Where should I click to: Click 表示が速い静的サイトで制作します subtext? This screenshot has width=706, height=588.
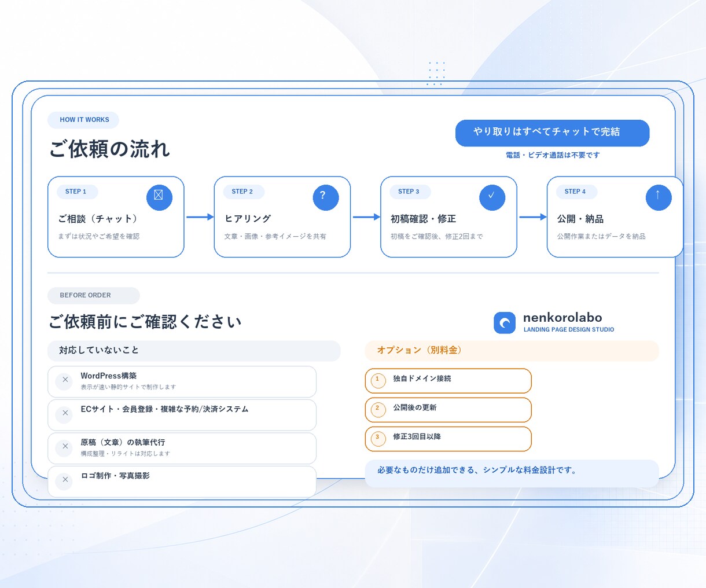tap(128, 387)
